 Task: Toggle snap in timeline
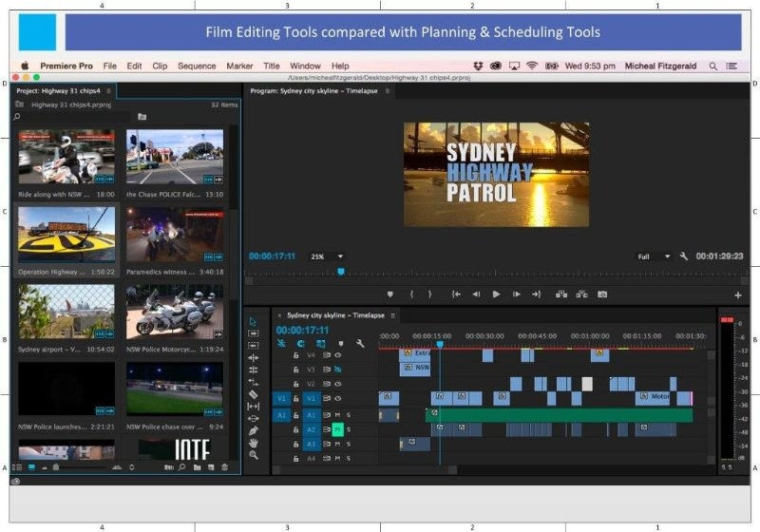pos(300,344)
